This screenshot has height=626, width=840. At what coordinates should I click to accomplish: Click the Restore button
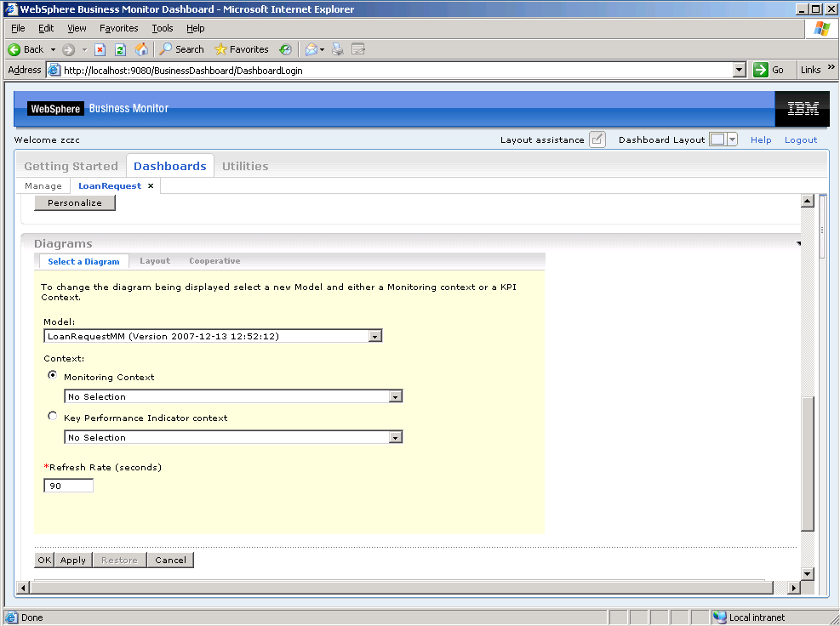[x=119, y=561]
